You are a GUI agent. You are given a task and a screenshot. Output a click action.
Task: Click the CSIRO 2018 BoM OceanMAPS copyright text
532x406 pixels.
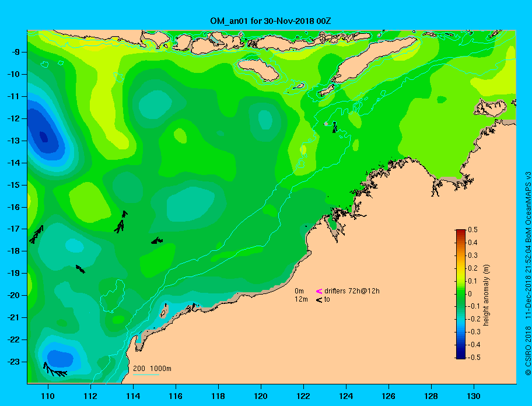(x=528, y=274)
